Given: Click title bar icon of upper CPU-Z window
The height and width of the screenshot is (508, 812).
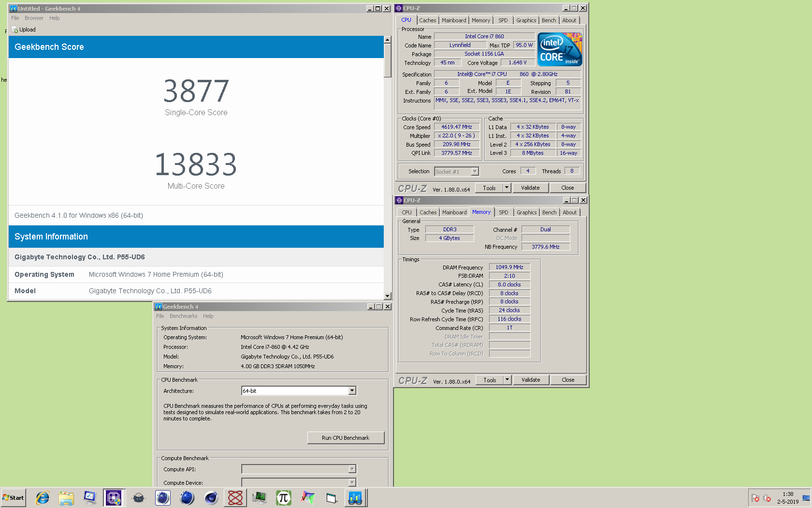Looking at the screenshot, I should 399,8.
